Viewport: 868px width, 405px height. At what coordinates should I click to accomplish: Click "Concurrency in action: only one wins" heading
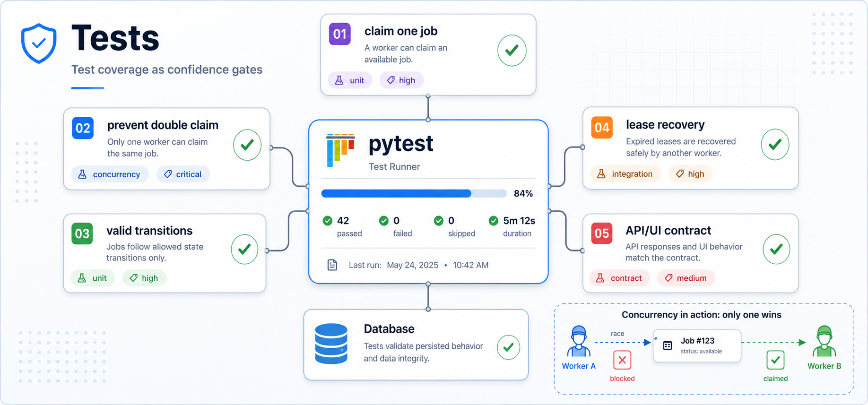[x=701, y=315]
